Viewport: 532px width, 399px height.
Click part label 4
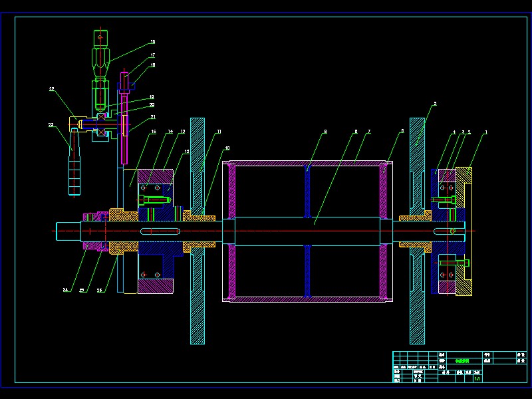coord(454,132)
